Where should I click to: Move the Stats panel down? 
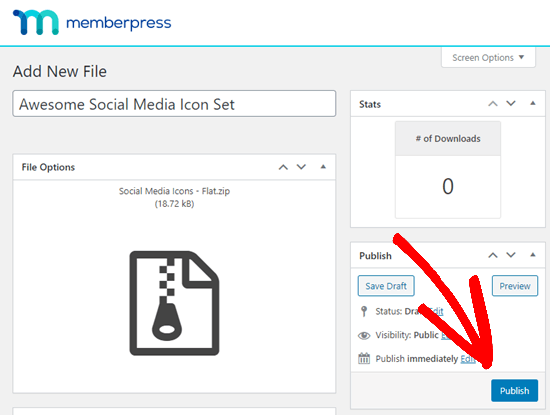point(511,103)
